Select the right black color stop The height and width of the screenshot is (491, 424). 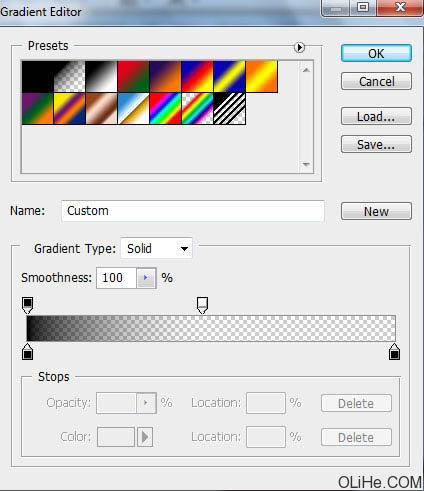point(394,352)
